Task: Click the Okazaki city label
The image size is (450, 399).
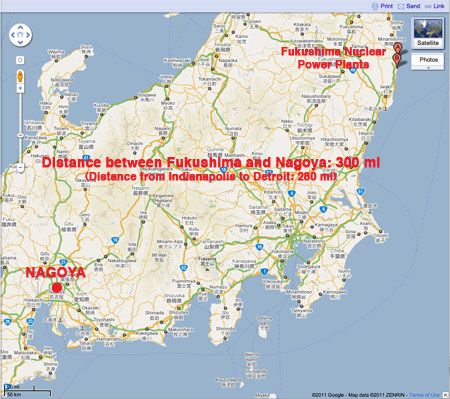Action: pos(90,310)
